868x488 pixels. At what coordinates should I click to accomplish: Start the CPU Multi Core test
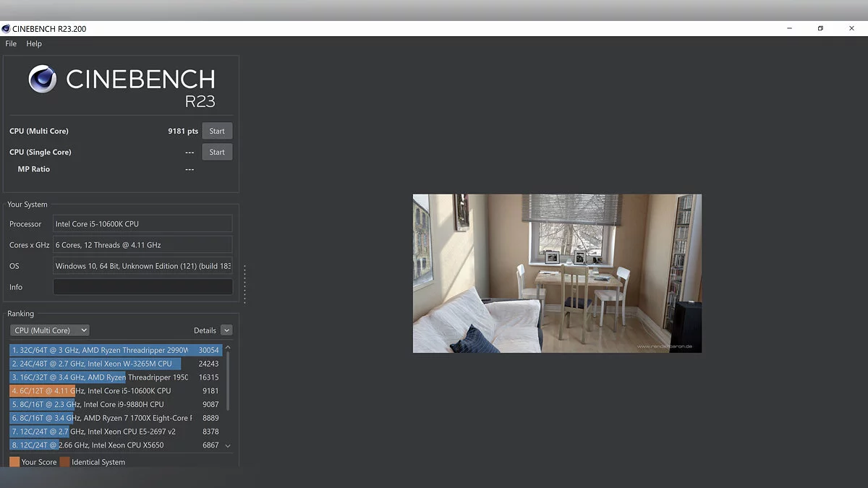coord(217,131)
